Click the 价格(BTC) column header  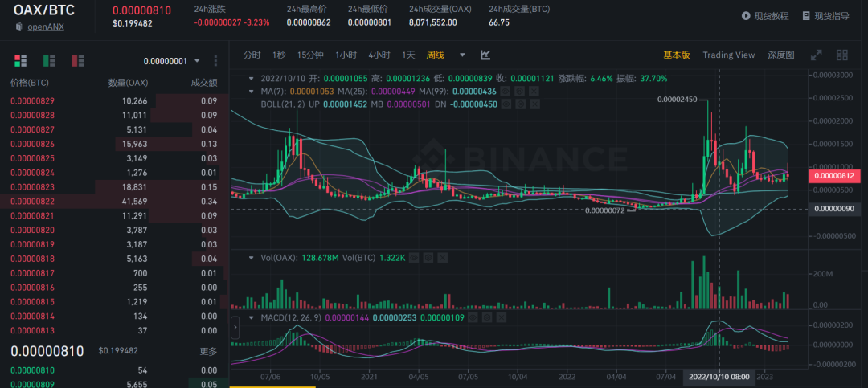pos(30,83)
